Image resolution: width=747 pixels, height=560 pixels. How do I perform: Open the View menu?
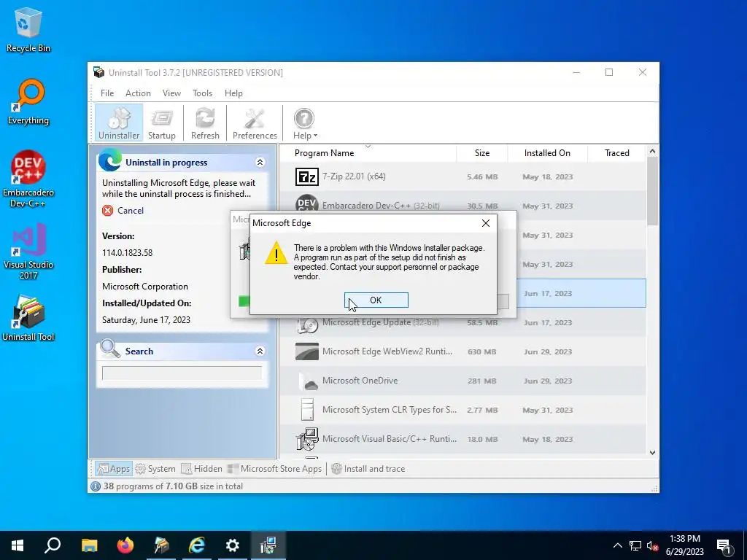coord(171,93)
